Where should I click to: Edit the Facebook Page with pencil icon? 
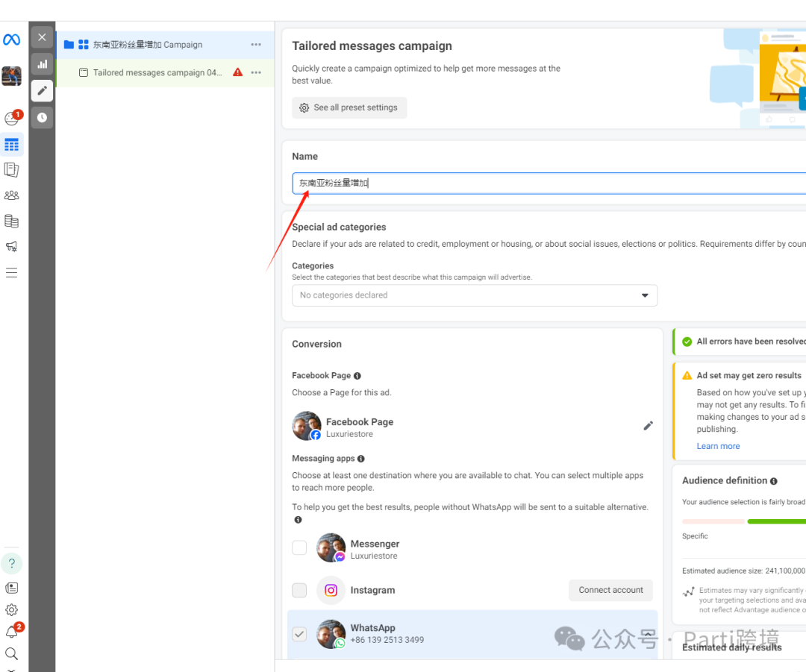(648, 426)
